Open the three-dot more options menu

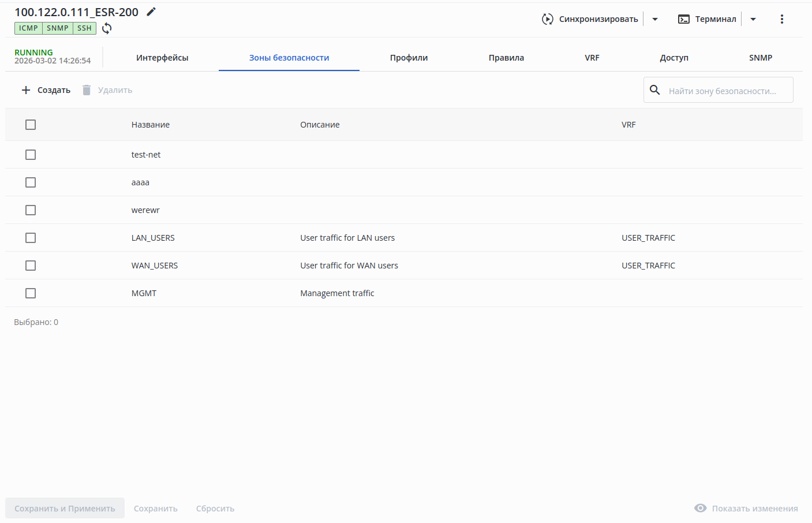click(782, 19)
